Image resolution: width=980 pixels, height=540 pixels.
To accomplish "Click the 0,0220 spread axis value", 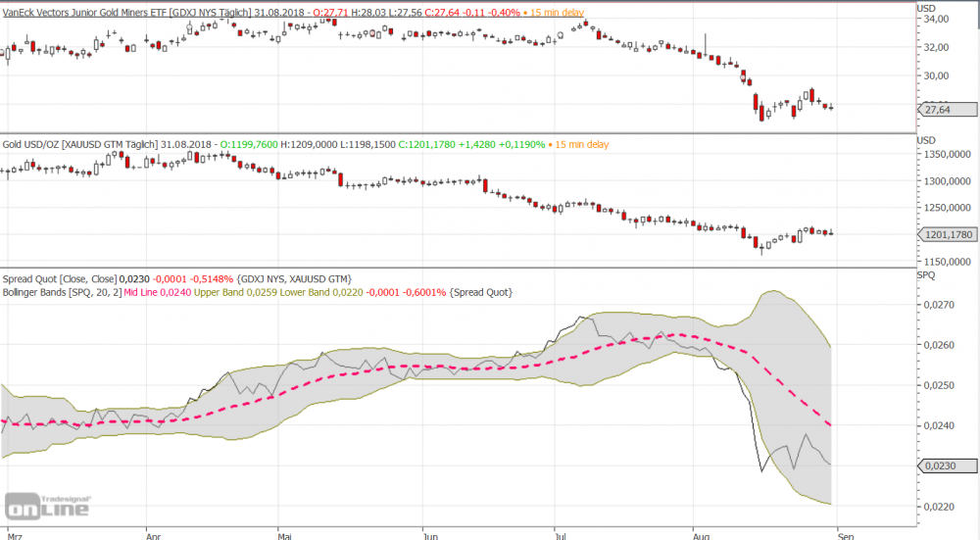I will 940,507.
